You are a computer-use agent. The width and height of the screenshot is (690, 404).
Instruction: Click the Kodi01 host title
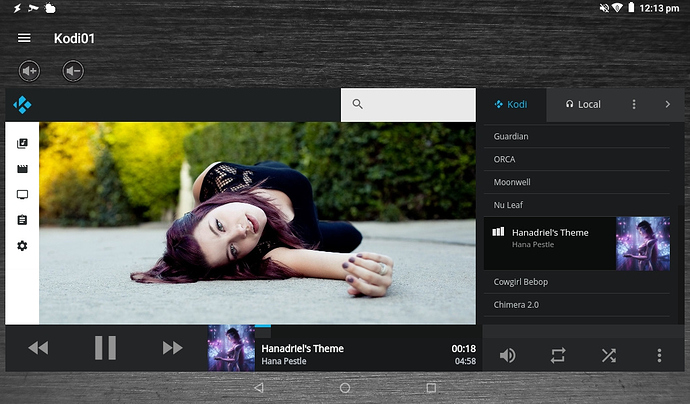(74, 38)
